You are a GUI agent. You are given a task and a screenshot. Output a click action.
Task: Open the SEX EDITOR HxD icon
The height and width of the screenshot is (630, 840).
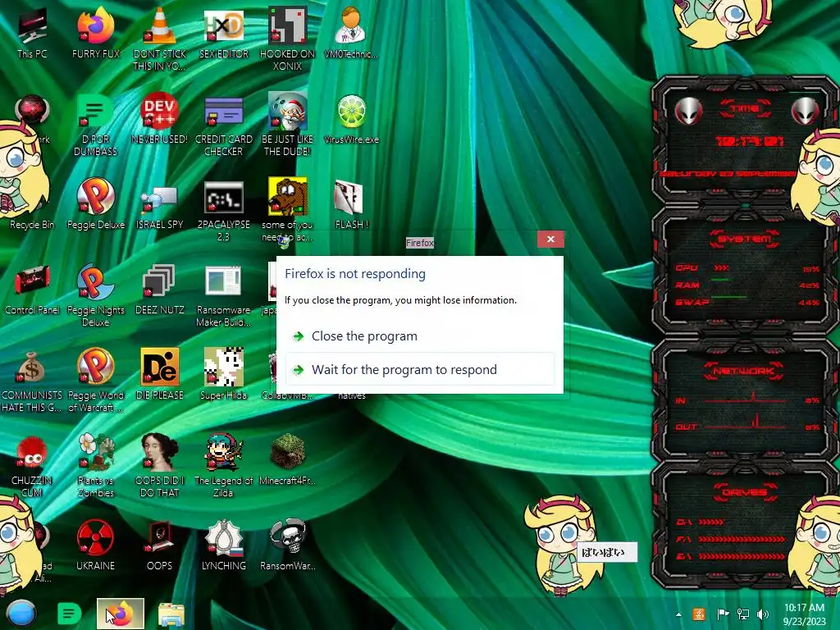223,34
